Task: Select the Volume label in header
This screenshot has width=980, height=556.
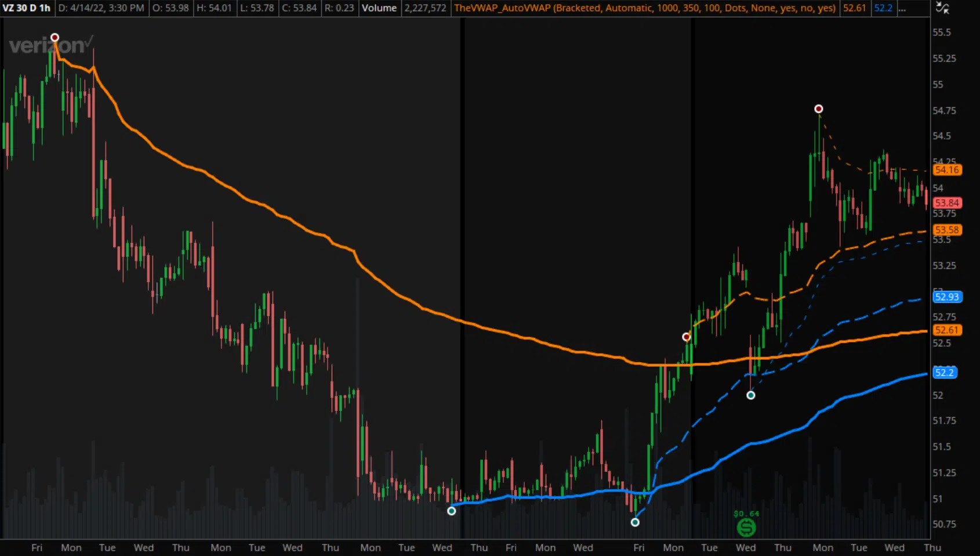Action: (379, 8)
